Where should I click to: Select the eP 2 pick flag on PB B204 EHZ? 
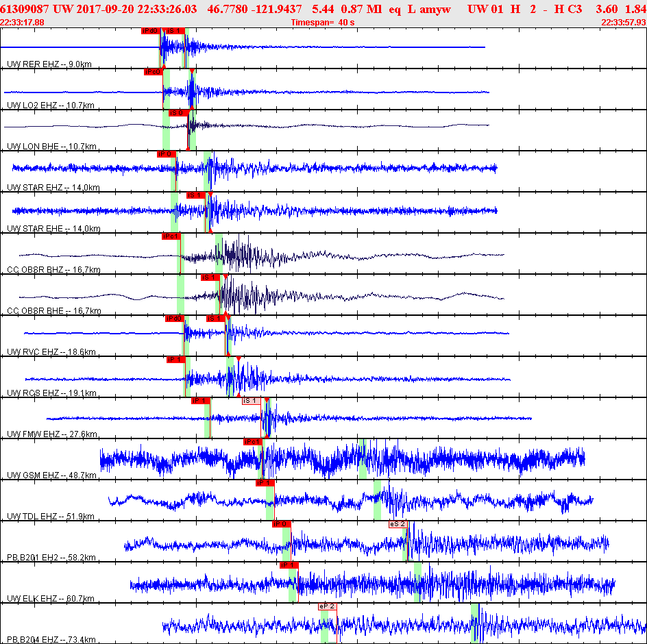point(328,606)
